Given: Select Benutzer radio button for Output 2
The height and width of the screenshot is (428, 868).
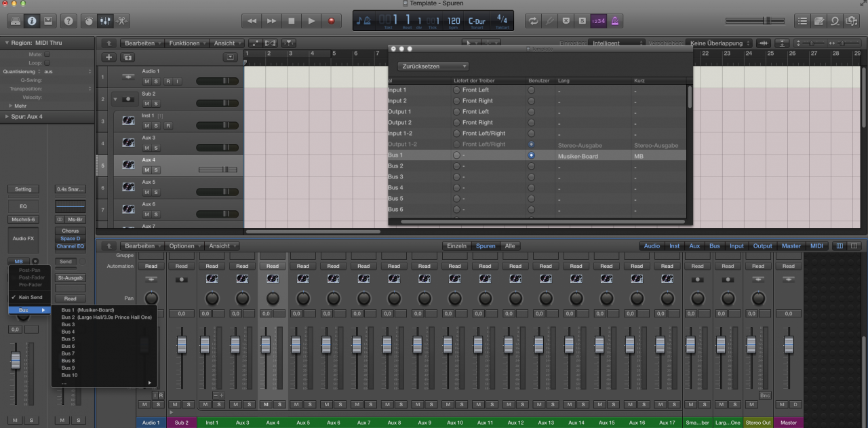Looking at the screenshot, I should click(x=532, y=123).
